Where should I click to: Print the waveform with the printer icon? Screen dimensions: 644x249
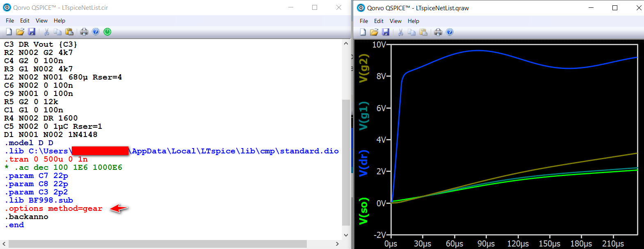(x=438, y=32)
